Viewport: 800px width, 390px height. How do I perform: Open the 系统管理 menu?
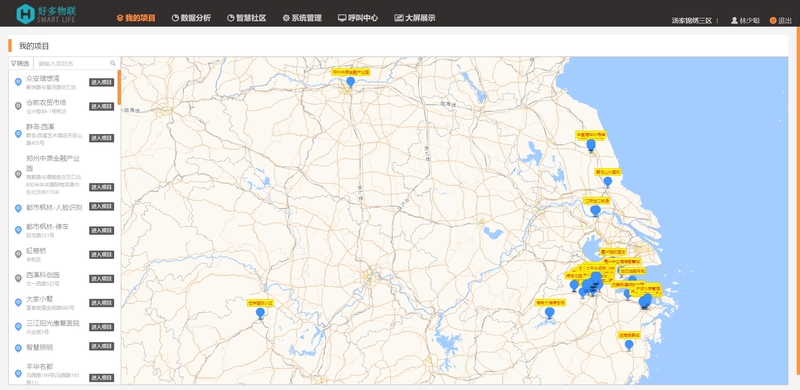coord(302,18)
